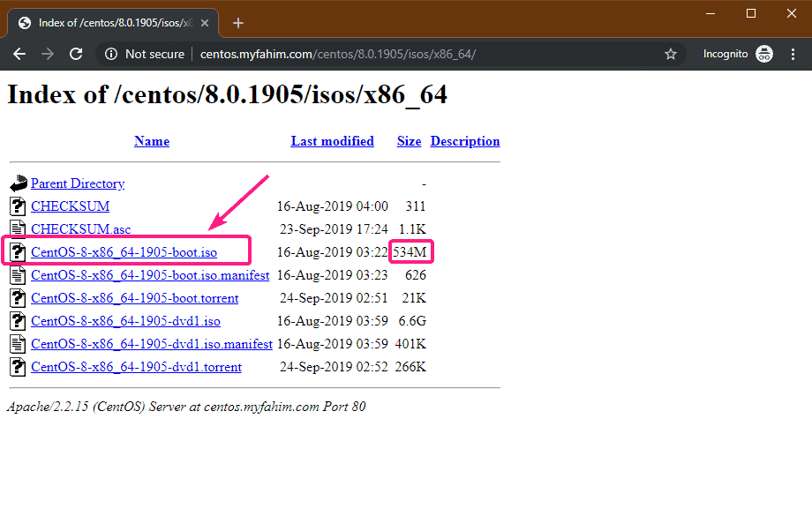Download CentOS-8-x86_64-1905-boot.iso
812x516 pixels.
124,252
